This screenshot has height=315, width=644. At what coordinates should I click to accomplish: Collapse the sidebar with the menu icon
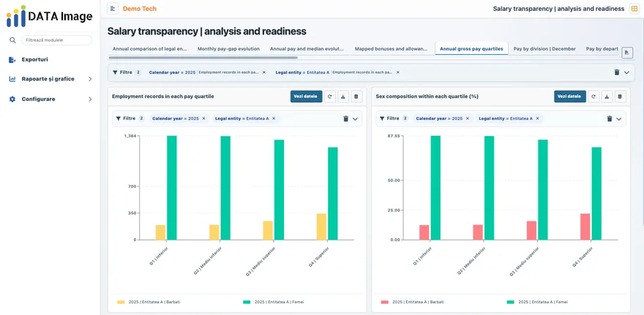coord(113,9)
